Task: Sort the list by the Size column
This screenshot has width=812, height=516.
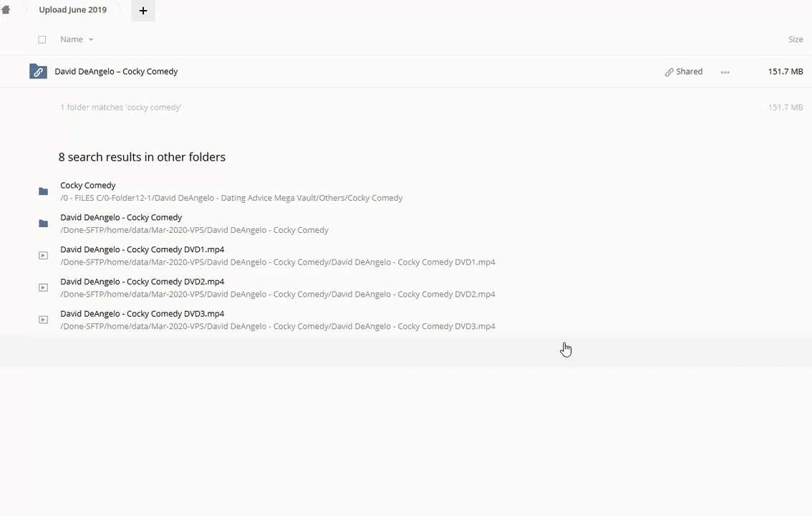Action: [795, 39]
